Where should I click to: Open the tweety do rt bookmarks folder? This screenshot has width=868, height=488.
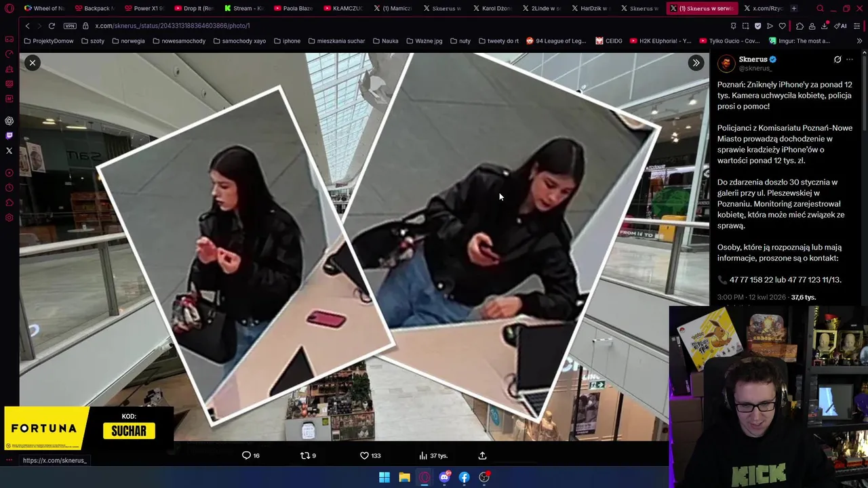coord(498,41)
